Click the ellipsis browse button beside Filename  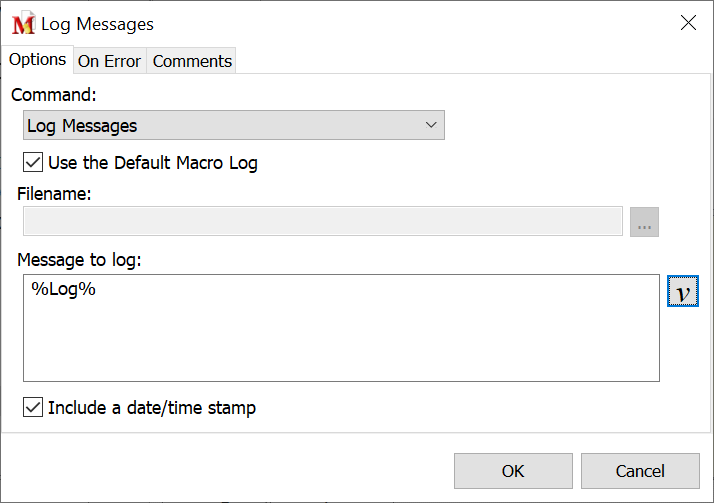[x=644, y=222]
